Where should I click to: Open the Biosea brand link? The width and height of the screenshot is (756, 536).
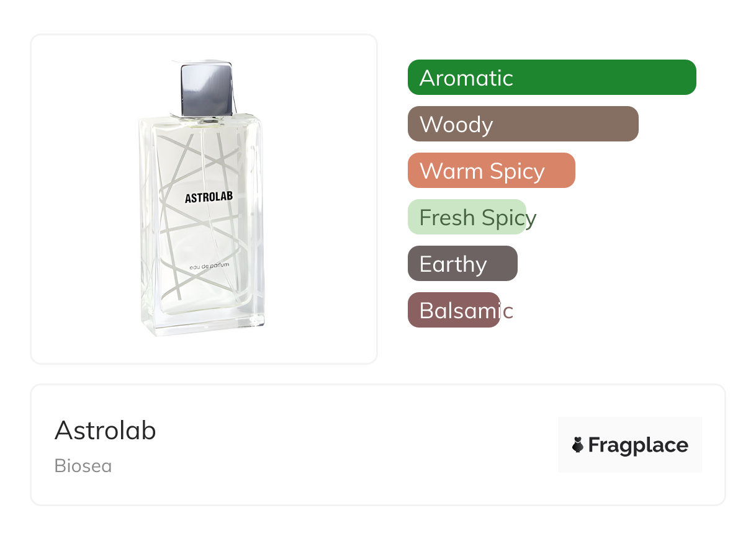[83, 466]
